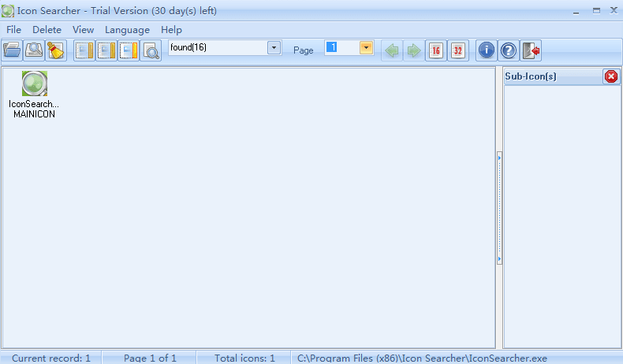
Task: Switch to 32-pixel icon size
Action: (458, 50)
